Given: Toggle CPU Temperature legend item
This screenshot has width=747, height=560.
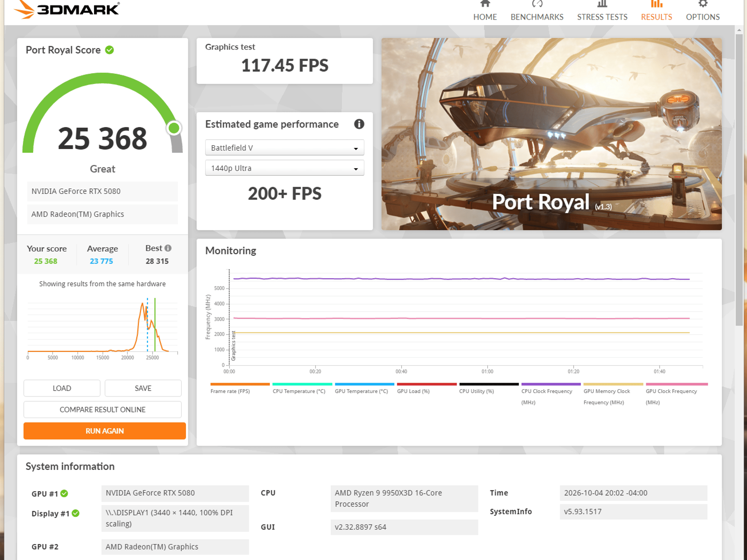Looking at the screenshot, I should pos(302,388).
